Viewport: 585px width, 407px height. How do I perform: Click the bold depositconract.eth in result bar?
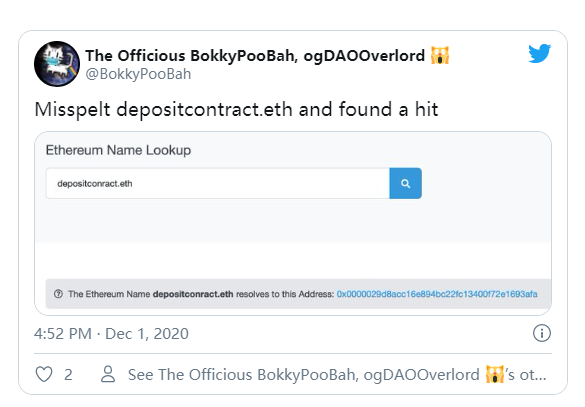(193, 294)
